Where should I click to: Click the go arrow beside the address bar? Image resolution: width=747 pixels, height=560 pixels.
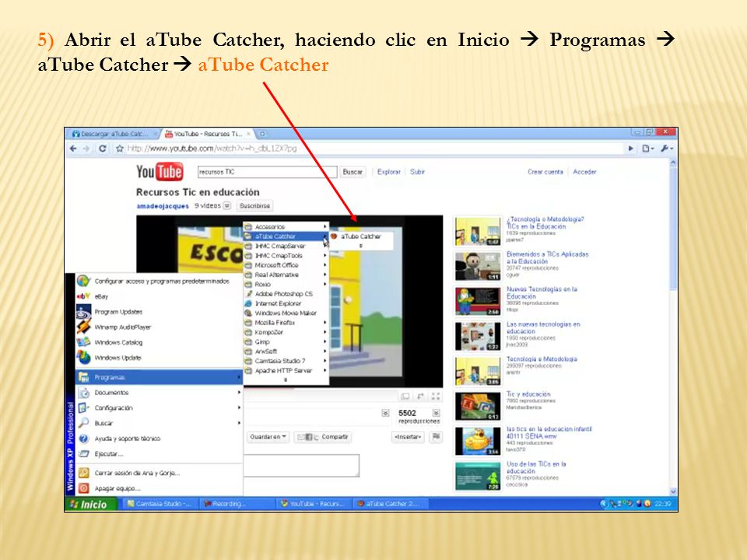click(631, 149)
